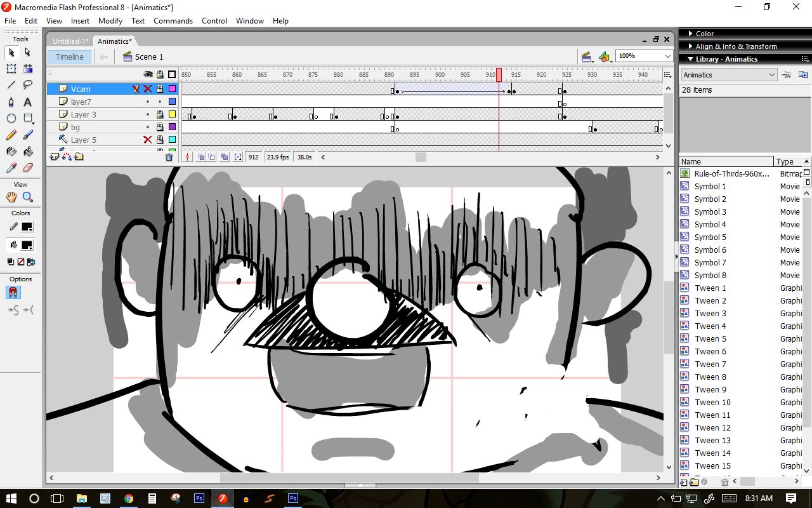Open the Edit Scene dropdown
Image resolution: width=812 pixels, height=508 pixels.
pyautogui.click(x=587, y=57)
